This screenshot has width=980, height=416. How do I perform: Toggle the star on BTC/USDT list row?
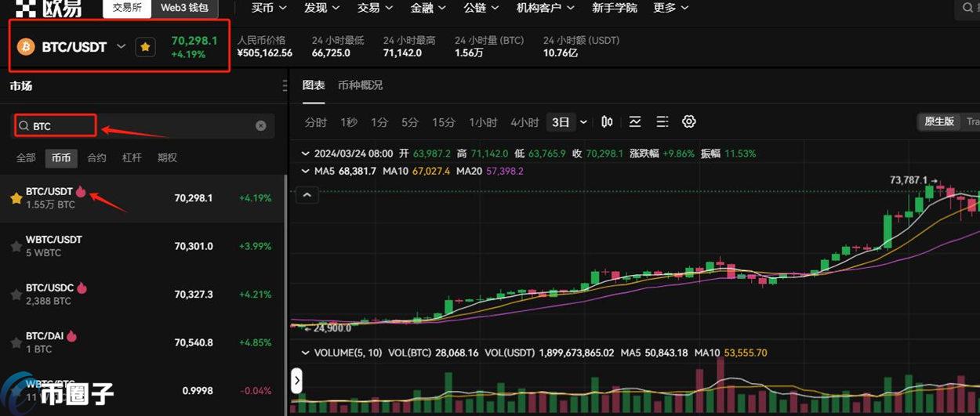click(16, 198)
